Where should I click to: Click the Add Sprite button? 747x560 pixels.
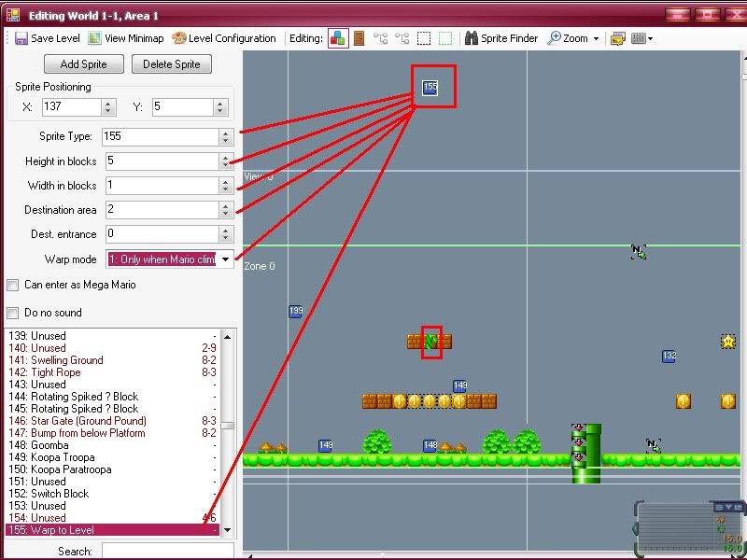point(84,64)
